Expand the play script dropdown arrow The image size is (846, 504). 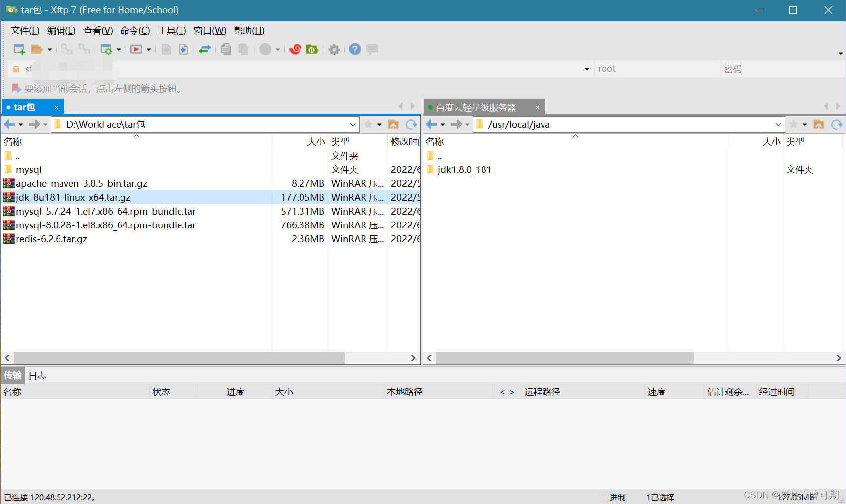pyautogui.click(x=149, y=50)
